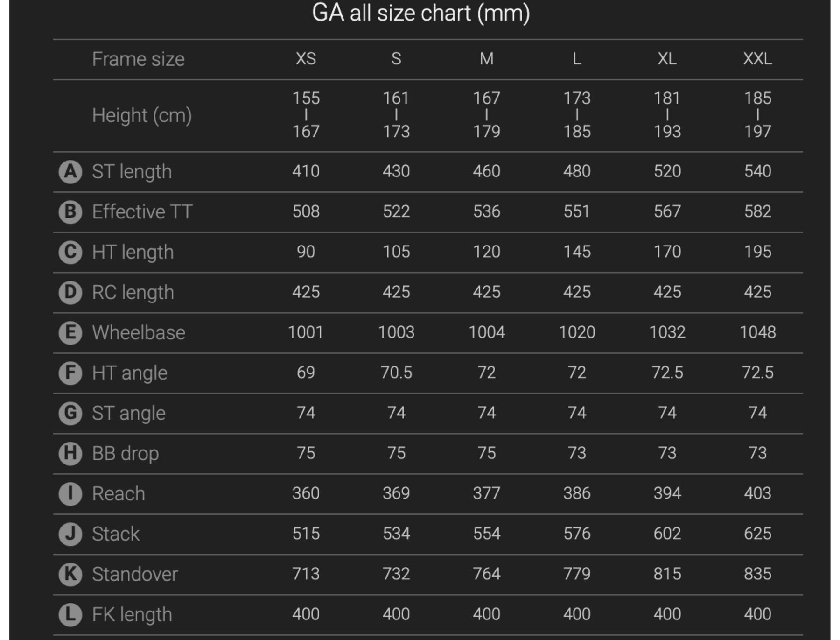Click the circled J icon beside Stack

(x=70, y=534)
